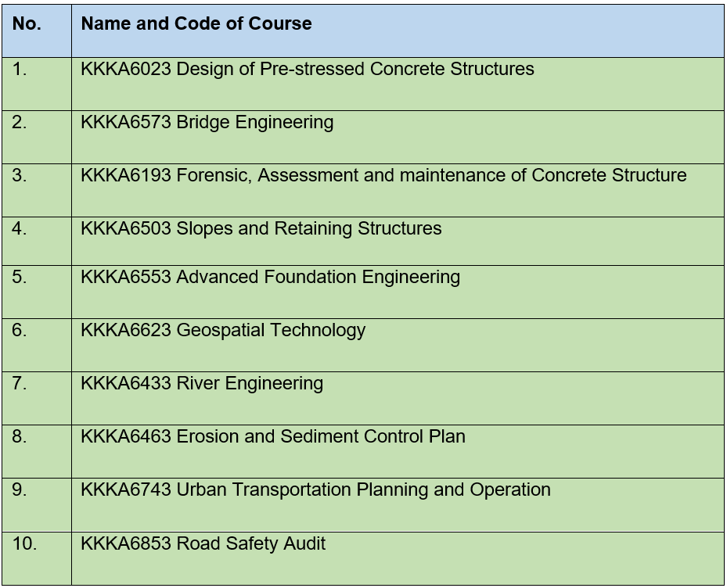This screenshot has width=727, height=588.
Task: Click the KKKA6623 Geospatial Technology course
Action: pos(223,331)
